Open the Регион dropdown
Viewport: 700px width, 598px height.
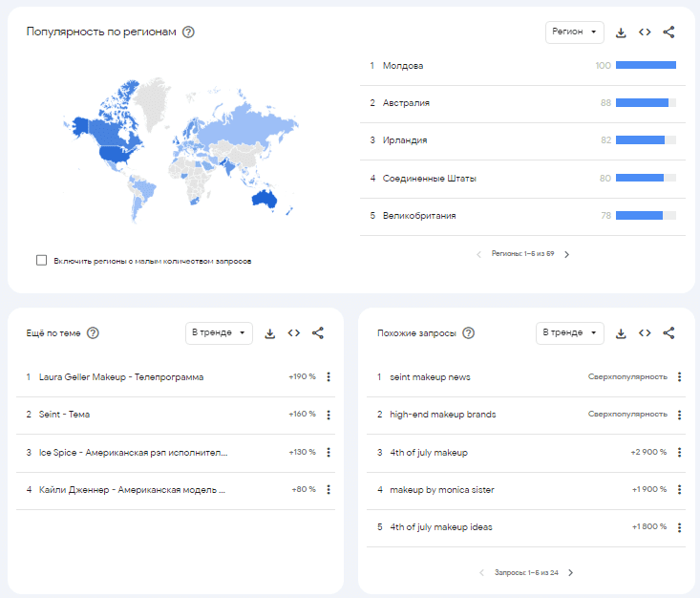click(x=575, y=32)
